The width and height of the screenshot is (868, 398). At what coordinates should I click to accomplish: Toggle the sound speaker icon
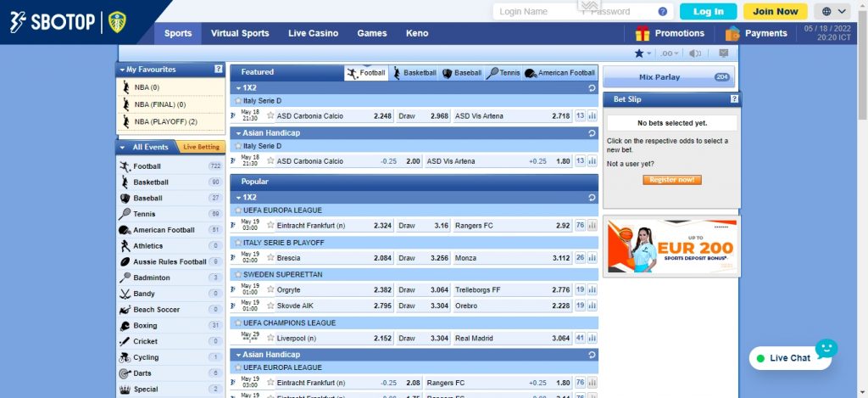[x=695, y=53]
